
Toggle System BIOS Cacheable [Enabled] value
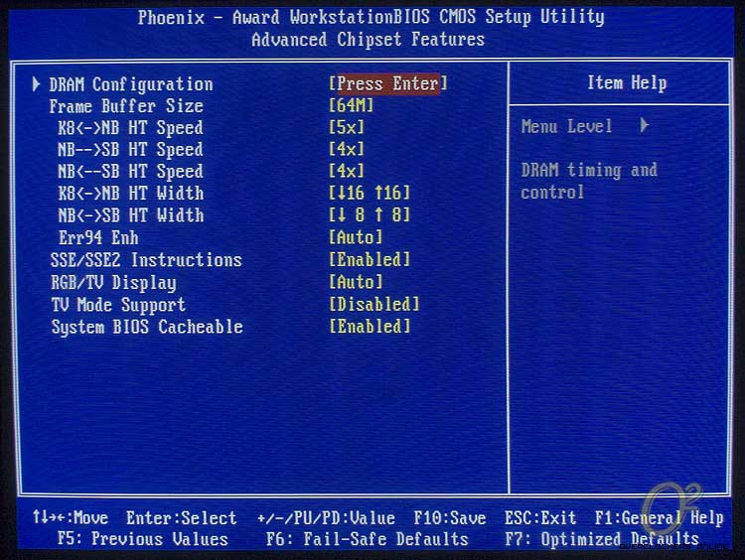(370, 327)
